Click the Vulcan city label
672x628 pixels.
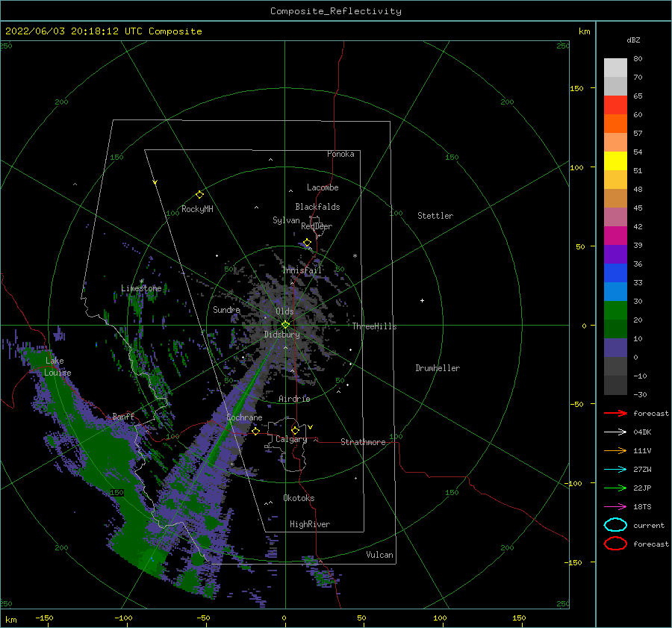point(379,555)
